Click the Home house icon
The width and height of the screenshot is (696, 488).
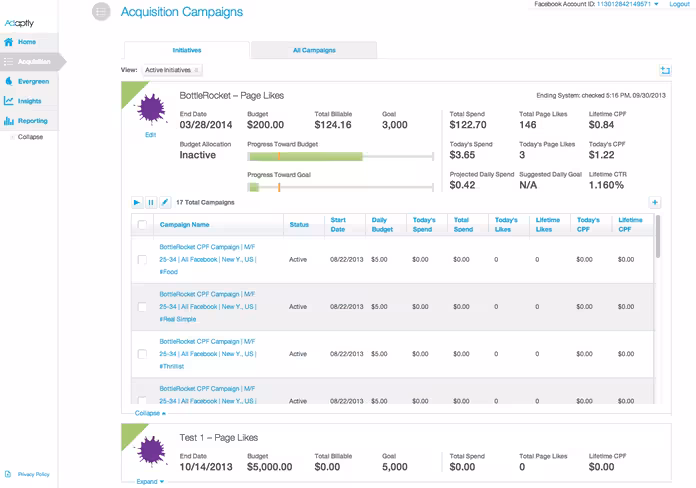pos(8,42)
